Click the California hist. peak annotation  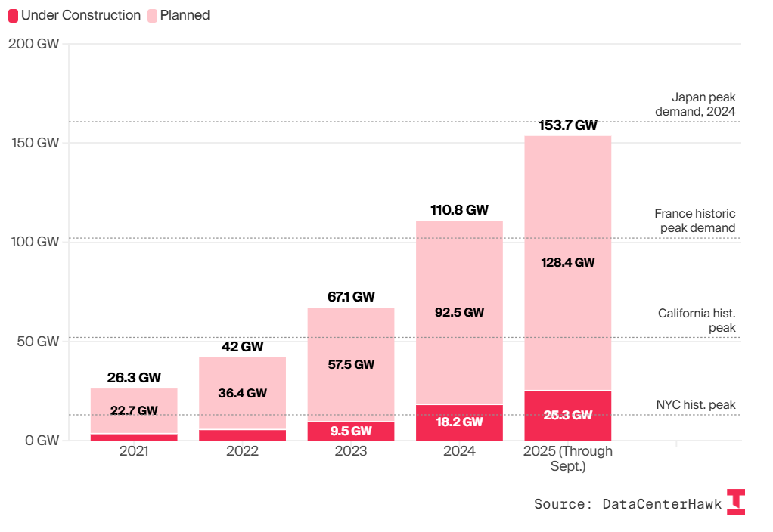[696, 320]
